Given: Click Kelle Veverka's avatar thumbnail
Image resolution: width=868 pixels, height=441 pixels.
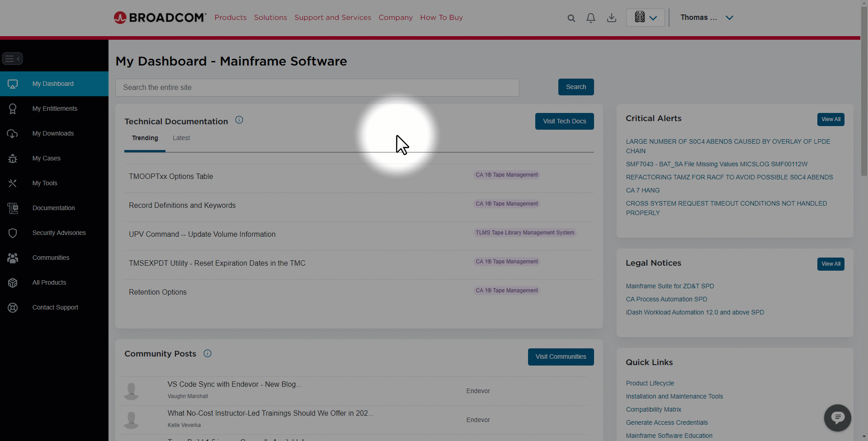Looking at the screenshot, I should pos(132,420).
